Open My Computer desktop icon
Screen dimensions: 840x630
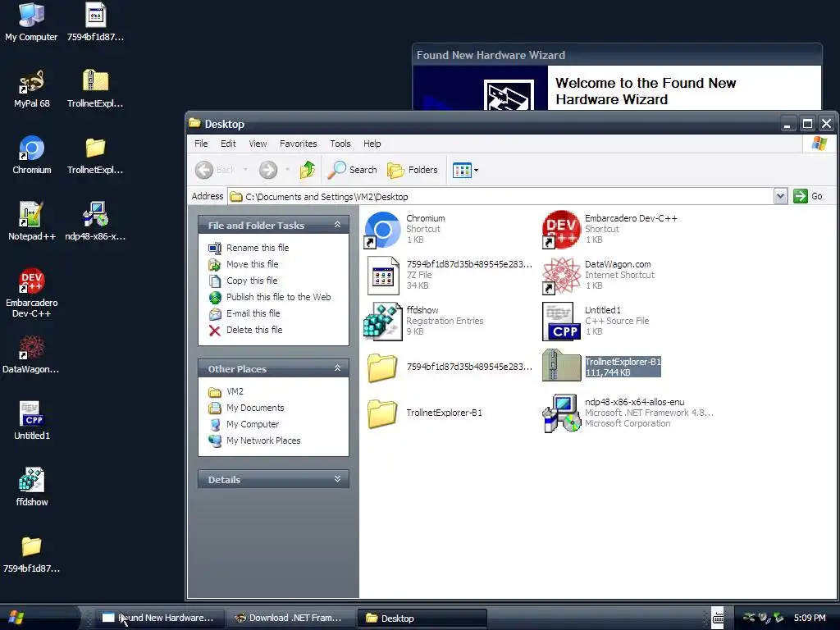(x=31, y=21)
